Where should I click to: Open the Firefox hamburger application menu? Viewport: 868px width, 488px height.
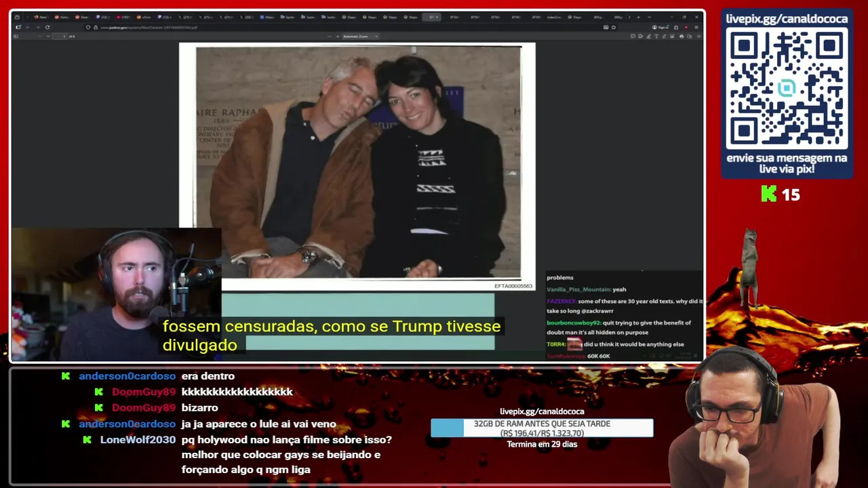tap(696, 27)
